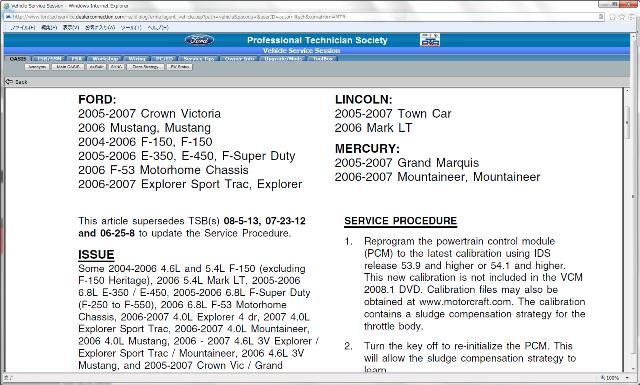Click the Back arrow icon
This screenshot has width=640, height=385.
[9, 82]
